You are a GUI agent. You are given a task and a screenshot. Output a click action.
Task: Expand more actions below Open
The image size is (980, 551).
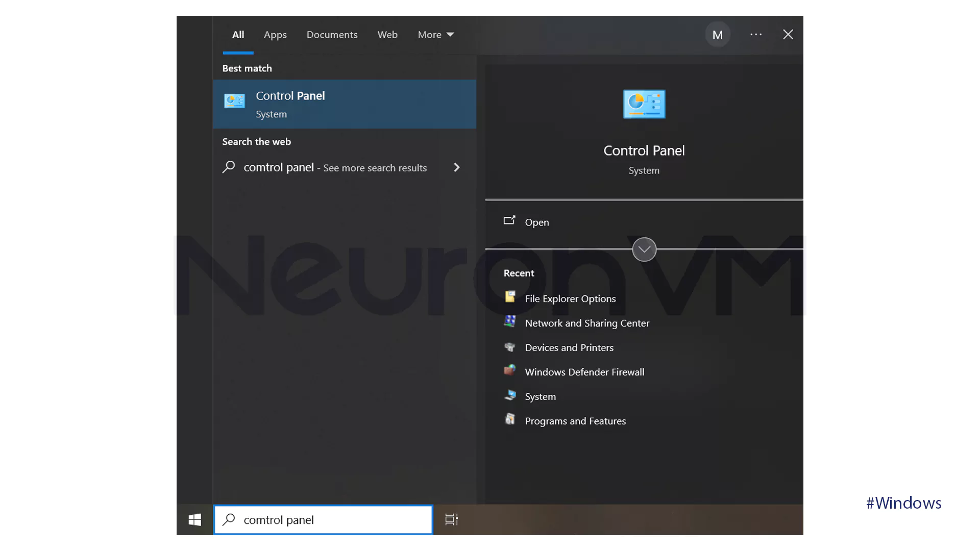pos(644,249)
